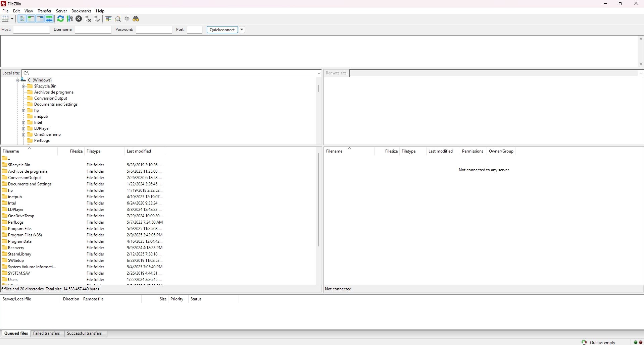Expand the OneDriveTemp folder tree node
Viewport: 644px width, 345px height.
[x=24, y=135]
